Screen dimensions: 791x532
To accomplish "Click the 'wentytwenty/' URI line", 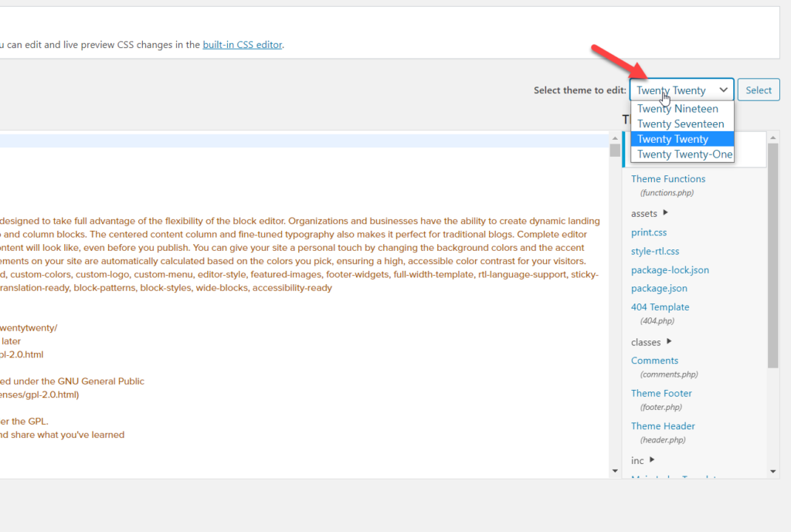I will [29, 328].
